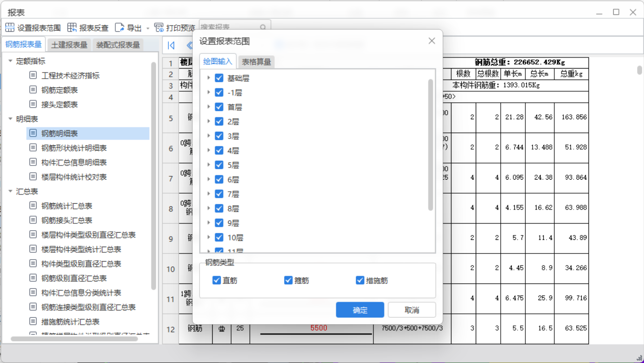Expand the 7层 tree node
The height and width of the screenshot is (363, 644).
[208, 194]
